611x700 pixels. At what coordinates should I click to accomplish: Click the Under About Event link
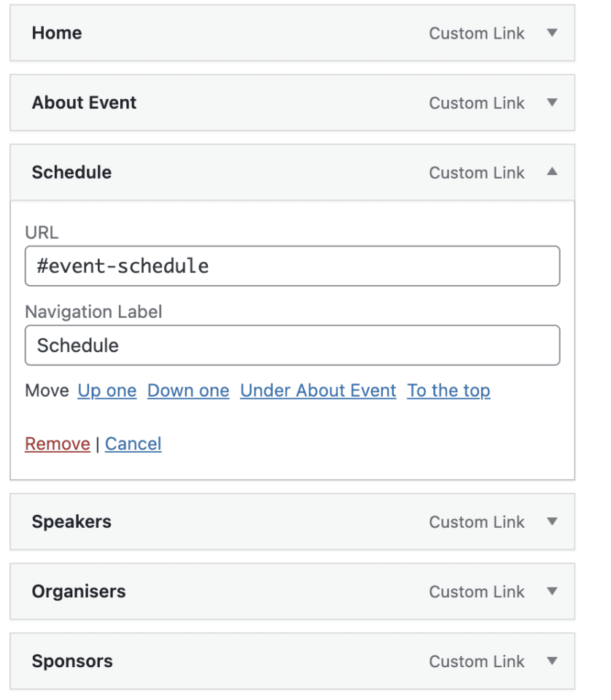pos(318,391)
